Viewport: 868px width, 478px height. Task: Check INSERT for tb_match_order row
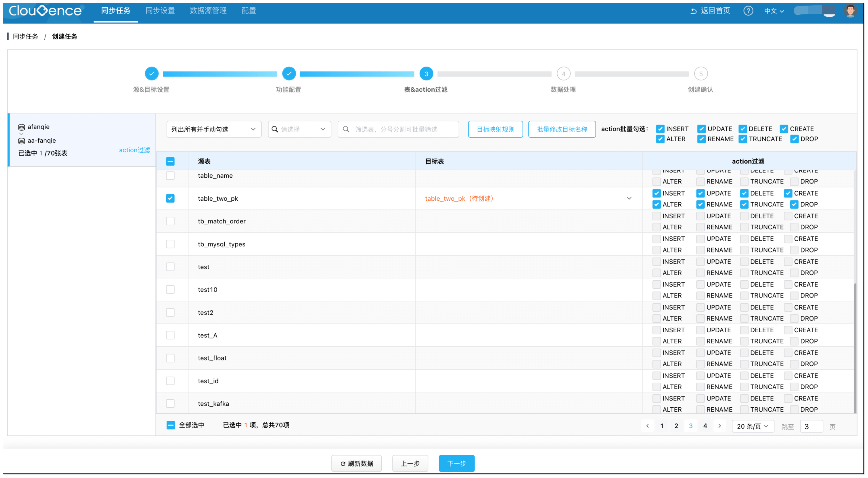[x=656, y=216]
